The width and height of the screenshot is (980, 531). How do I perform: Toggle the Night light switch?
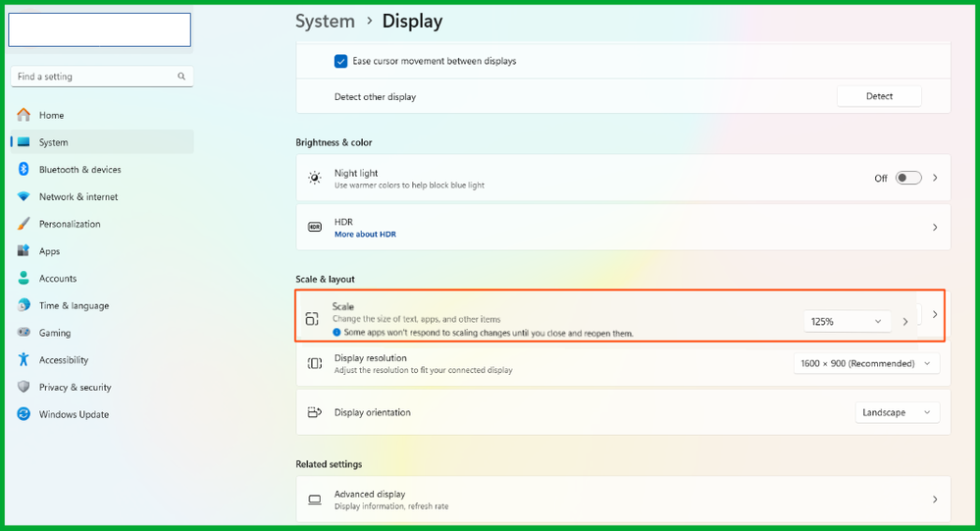coord(908,179)
